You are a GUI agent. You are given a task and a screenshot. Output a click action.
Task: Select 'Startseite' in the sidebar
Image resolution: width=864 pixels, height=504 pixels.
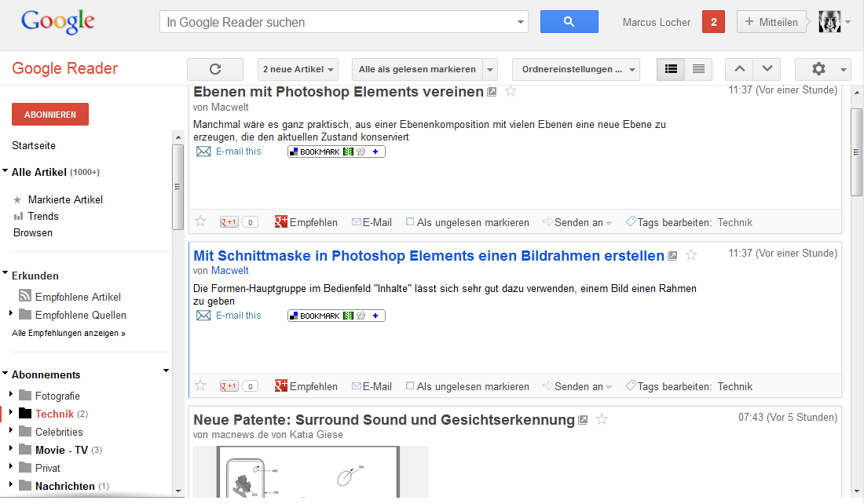click(35, 145)
